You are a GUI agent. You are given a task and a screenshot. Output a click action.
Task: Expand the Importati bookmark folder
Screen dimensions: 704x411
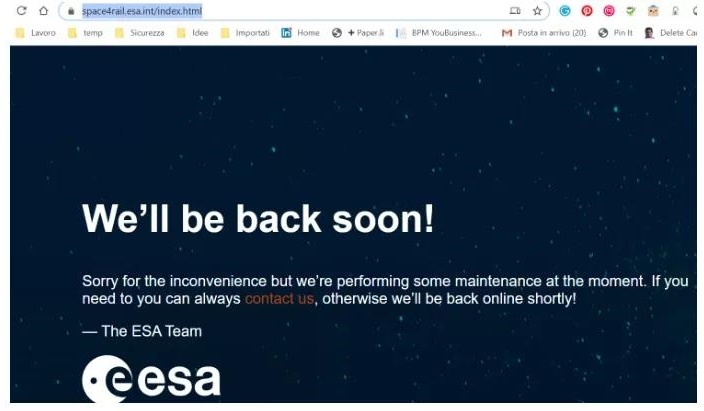[245, 33]
